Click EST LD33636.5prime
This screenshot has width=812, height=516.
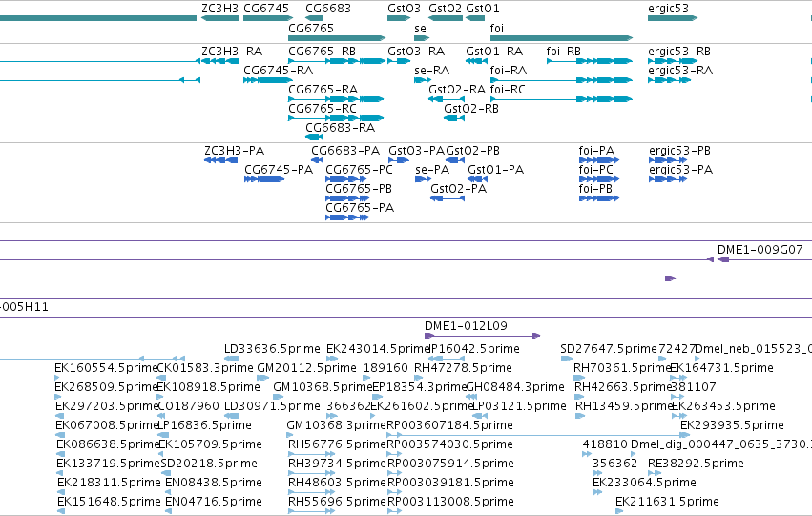(x=272, y=349)
